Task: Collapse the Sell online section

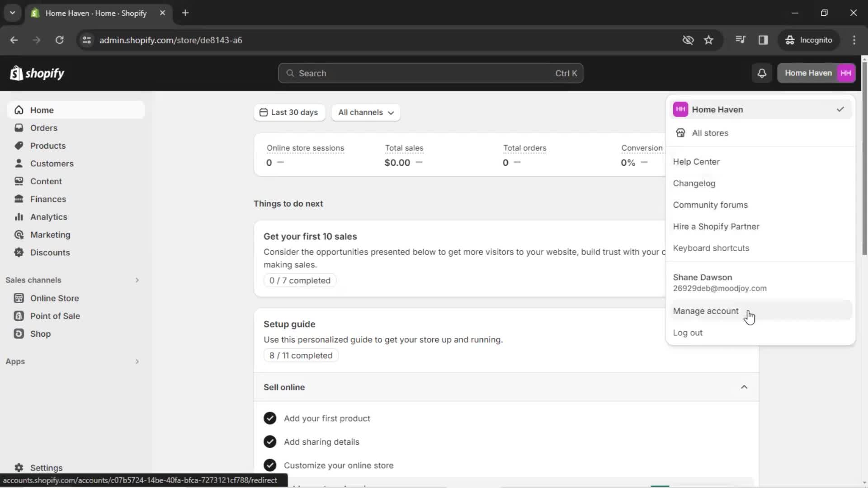Action: point(744,387)
